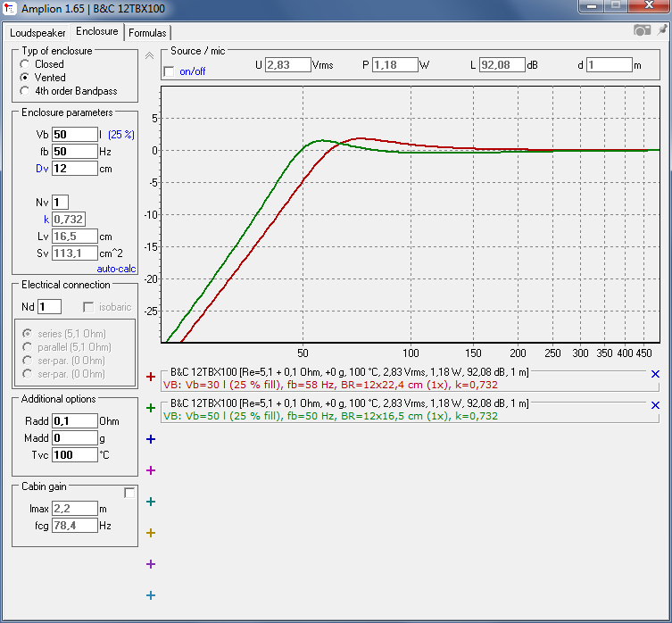The height and width of the screenshot is (623, 672).
Task: Switch to the Loudspeaker tab
Action: coord(37,33)
